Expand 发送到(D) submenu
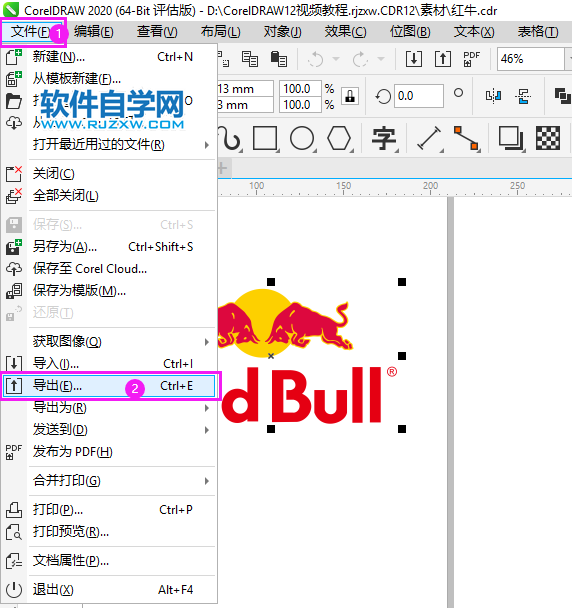572x608 pixels. click(x=109, y=430)
